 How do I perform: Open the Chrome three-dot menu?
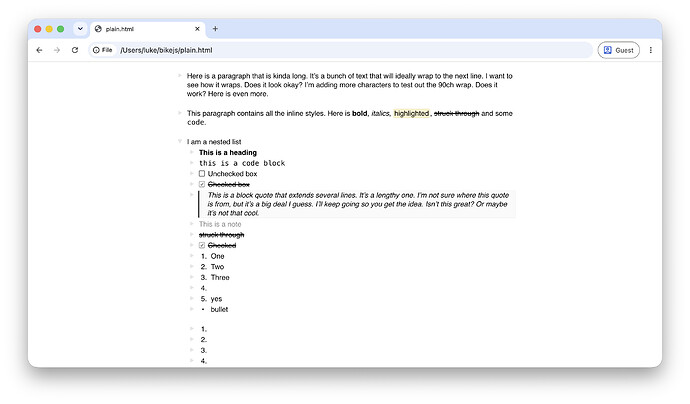click(650, 50)
